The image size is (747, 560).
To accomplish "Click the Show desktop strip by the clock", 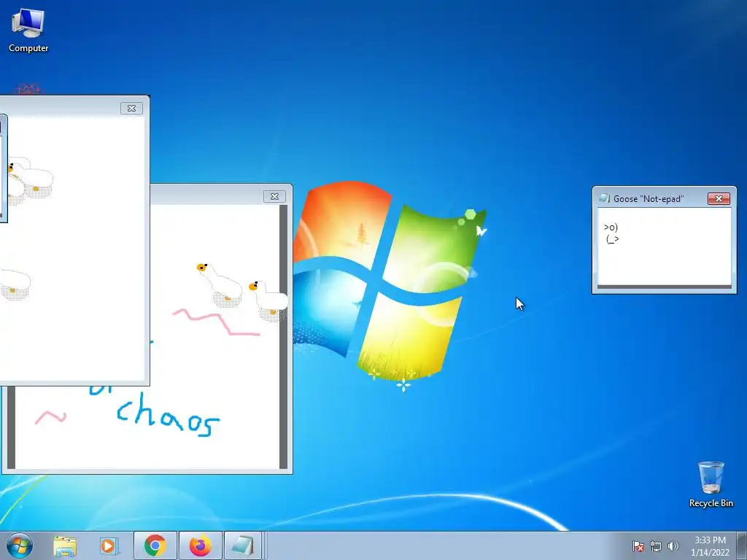I will [x=742, y=545].
